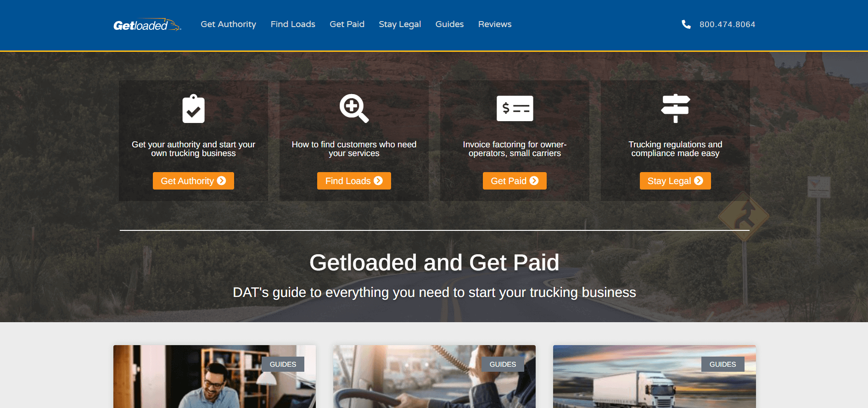868x408 pixels.
Task: Click the orange Get Paid button
Action: [x=515, y=181]
